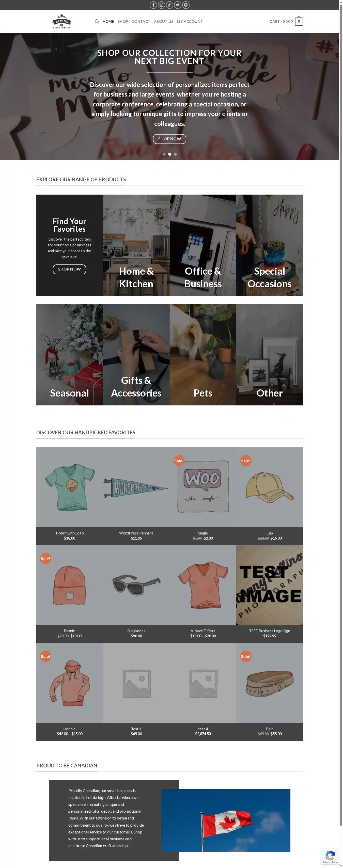Screen dimensions: 343x868
Task: Open the MY ACCOUNT menu item
Action: click(190, 22)
